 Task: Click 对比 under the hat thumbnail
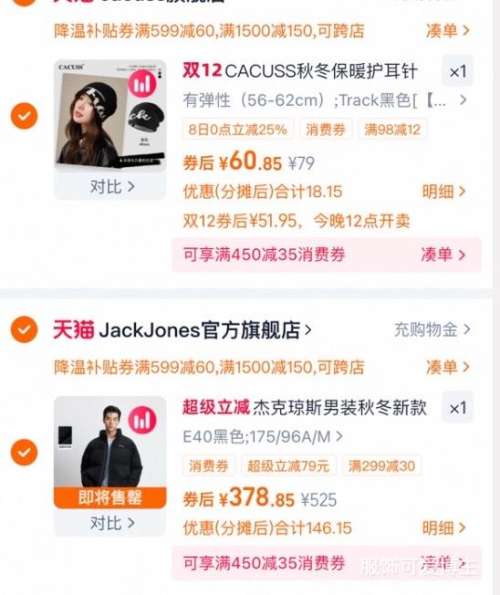112,187
